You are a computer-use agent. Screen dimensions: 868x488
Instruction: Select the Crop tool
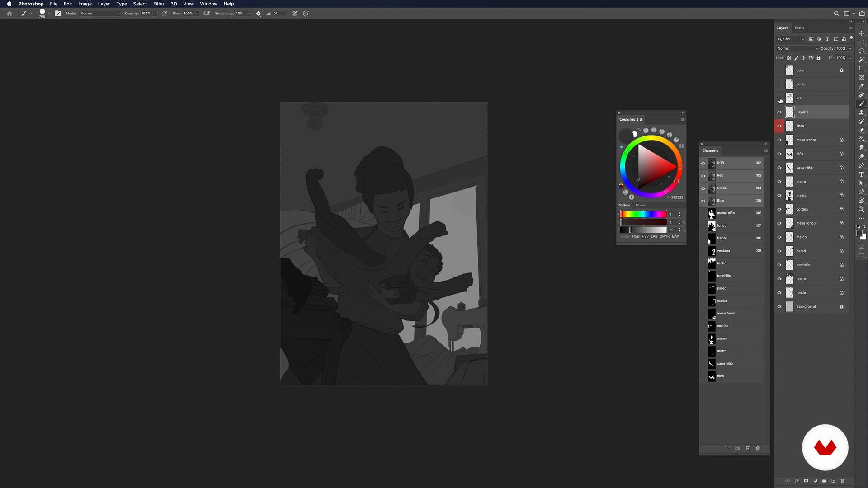point(861,69)
